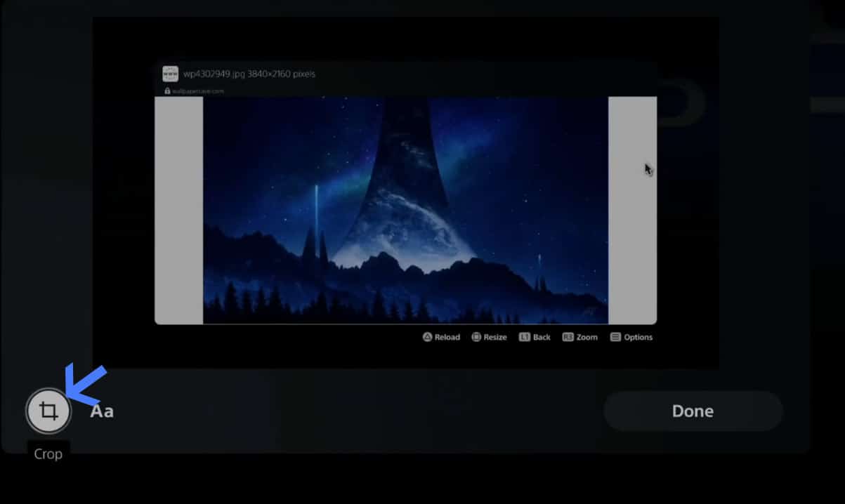Click the padlock icon in the address bar
Viewport: 845px width, 504px height.
(x=167, y=91)
